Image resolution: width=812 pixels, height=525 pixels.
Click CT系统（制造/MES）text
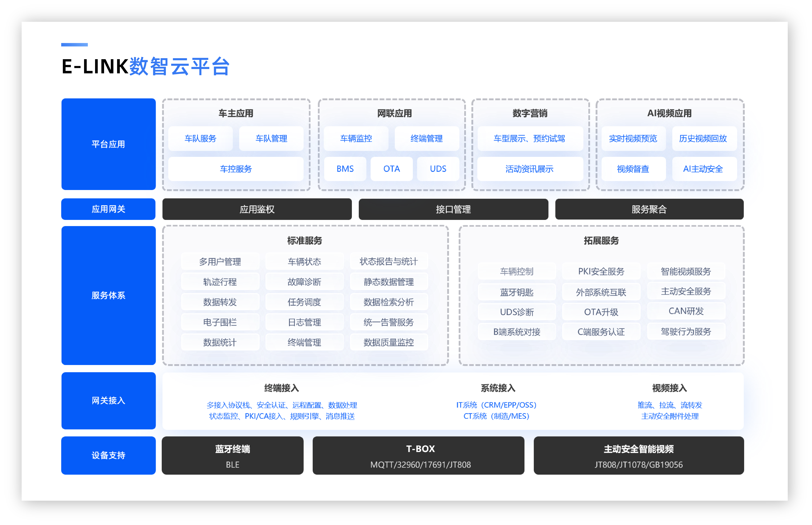497,416
